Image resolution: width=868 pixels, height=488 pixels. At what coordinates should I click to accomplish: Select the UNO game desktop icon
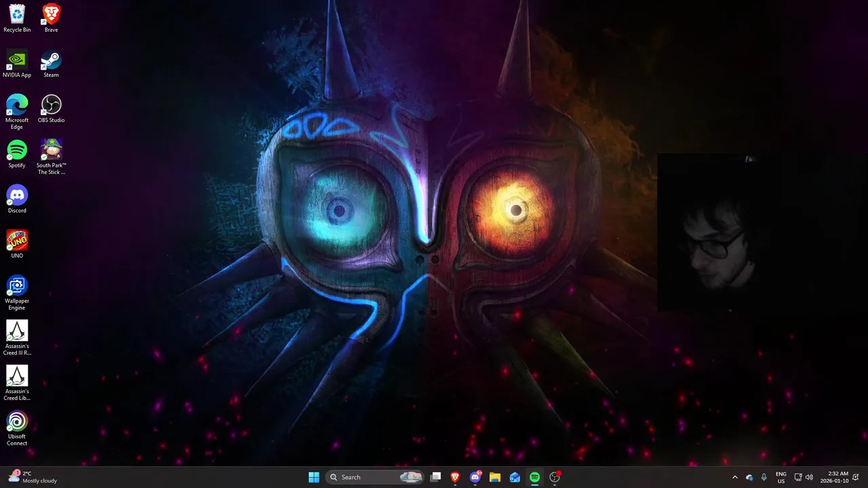(17, 244)
